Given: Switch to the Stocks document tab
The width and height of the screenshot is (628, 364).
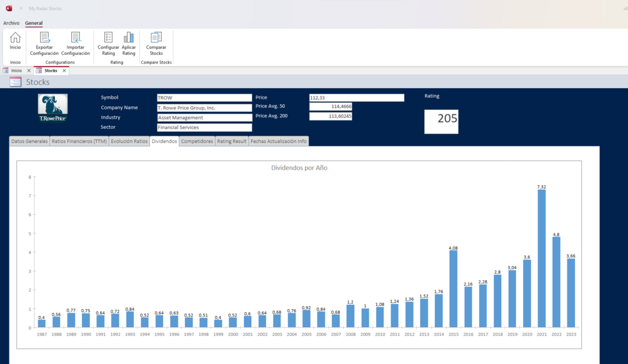Looking at the screenshot, I should point(51,71).
